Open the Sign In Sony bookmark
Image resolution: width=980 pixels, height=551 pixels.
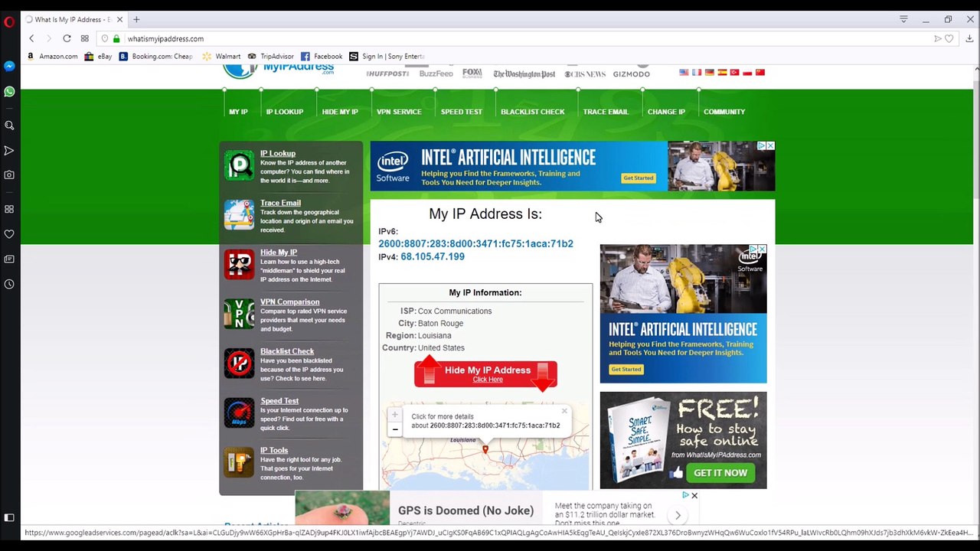pos(387,56)
